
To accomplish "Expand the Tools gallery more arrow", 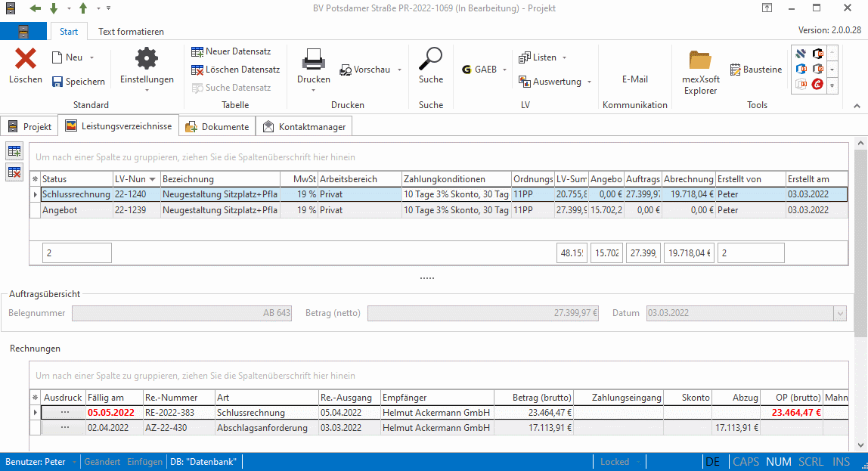I will [832, 85].
